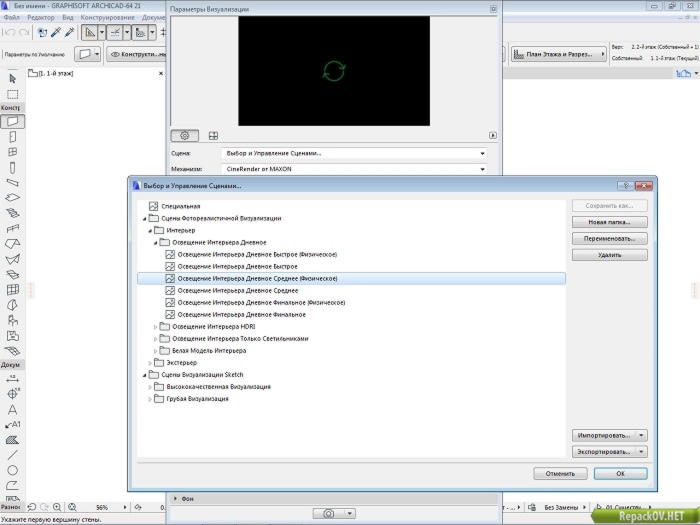
Task: Select the Shell tool in the toolbox
Action: (x=12, y=259)
